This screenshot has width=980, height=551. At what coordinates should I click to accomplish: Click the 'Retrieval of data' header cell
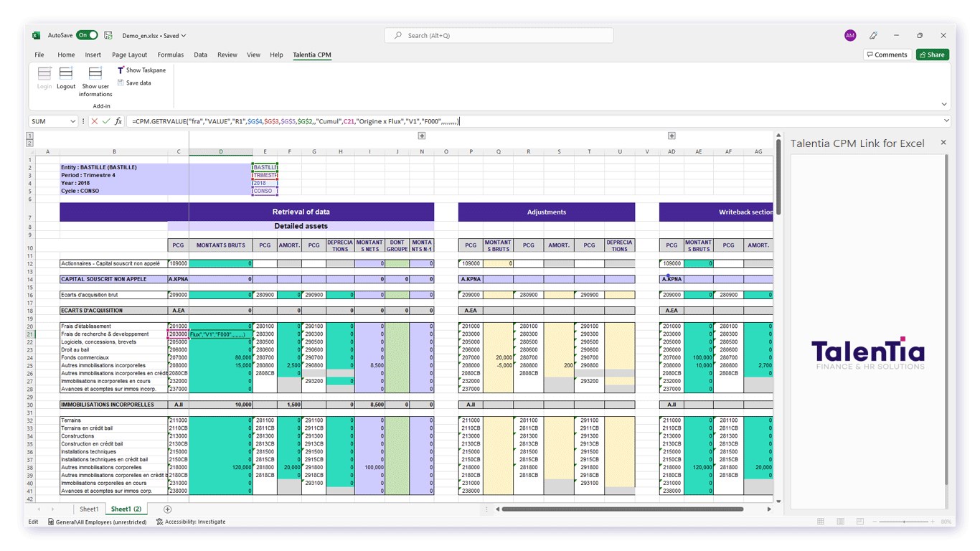tap(301, 212)
